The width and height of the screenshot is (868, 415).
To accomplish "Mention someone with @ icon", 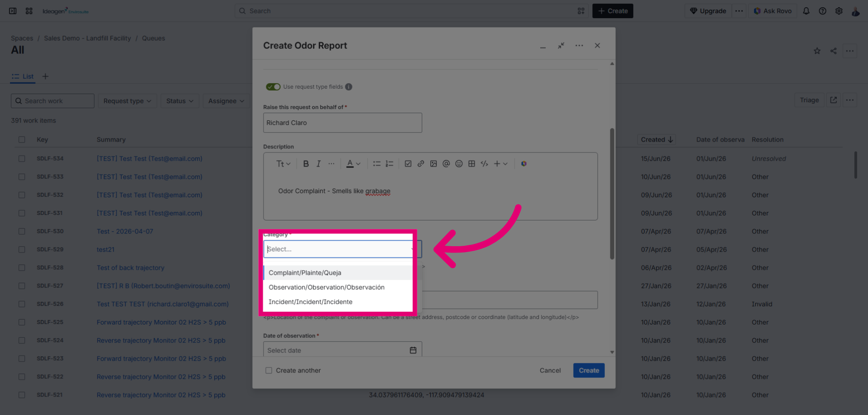I will tap(446, 164).
